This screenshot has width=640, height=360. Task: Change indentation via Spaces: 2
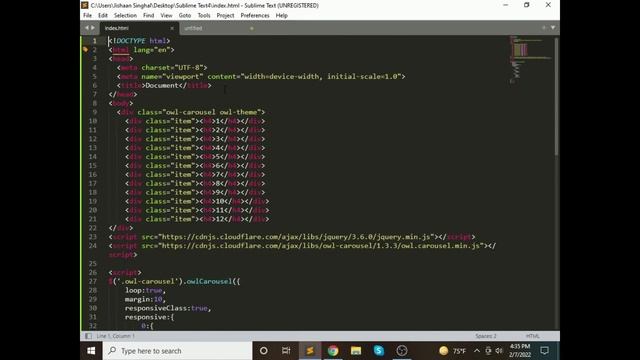pos(486,336)
